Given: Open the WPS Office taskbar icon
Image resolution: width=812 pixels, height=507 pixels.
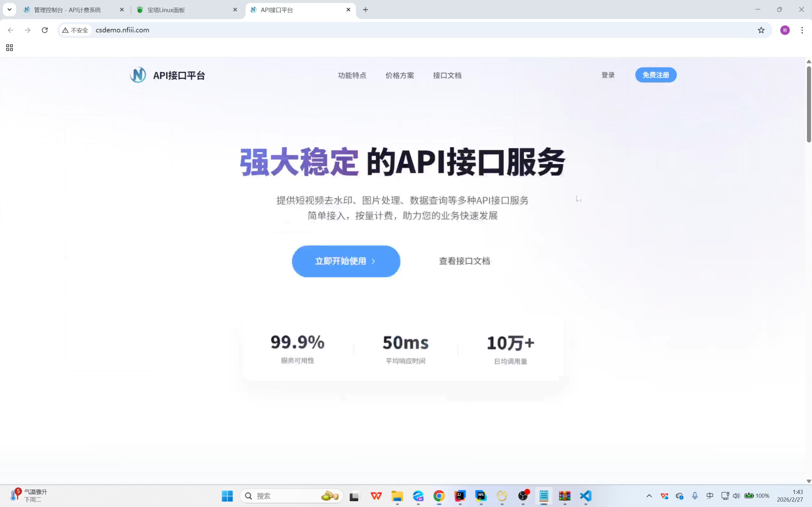Looking at the screenshot, I should [x=376, y=496].
